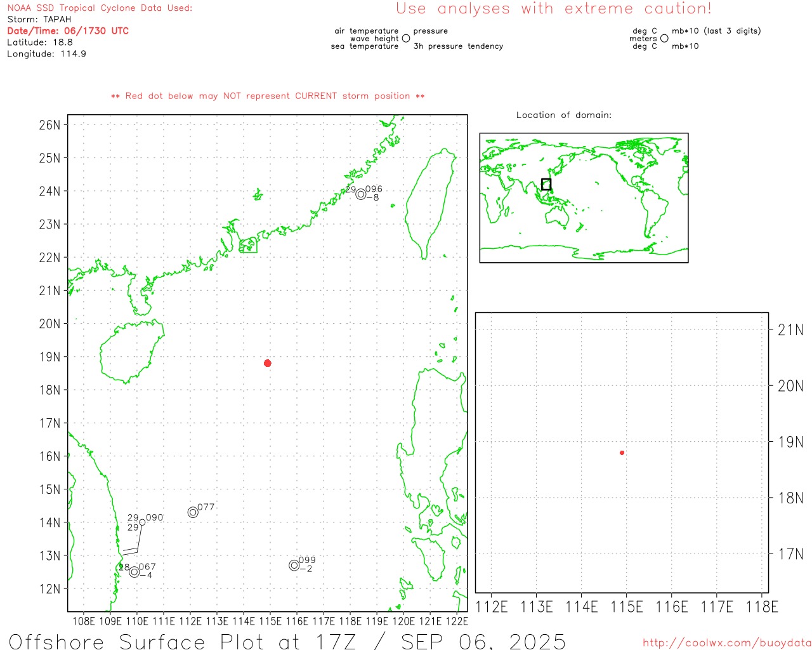Click the pressure tendency value -2
This screenshot has width=812, height=650.
pyautogui.click(x=306, y=569)
